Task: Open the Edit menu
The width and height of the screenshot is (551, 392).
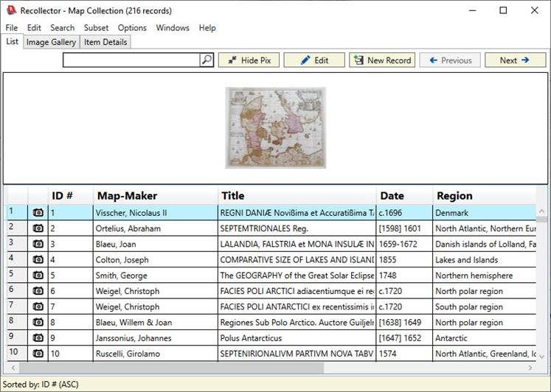Action: tap(34, 28)
